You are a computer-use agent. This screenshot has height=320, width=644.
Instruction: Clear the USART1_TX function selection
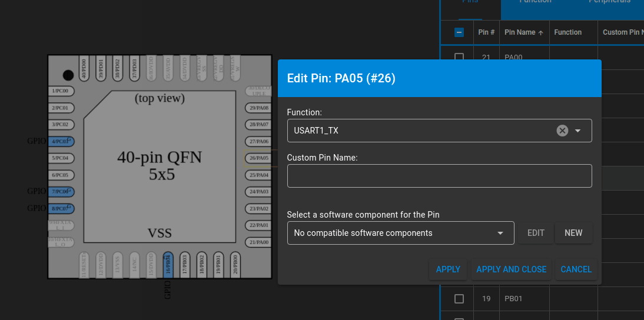coord(562,131)
